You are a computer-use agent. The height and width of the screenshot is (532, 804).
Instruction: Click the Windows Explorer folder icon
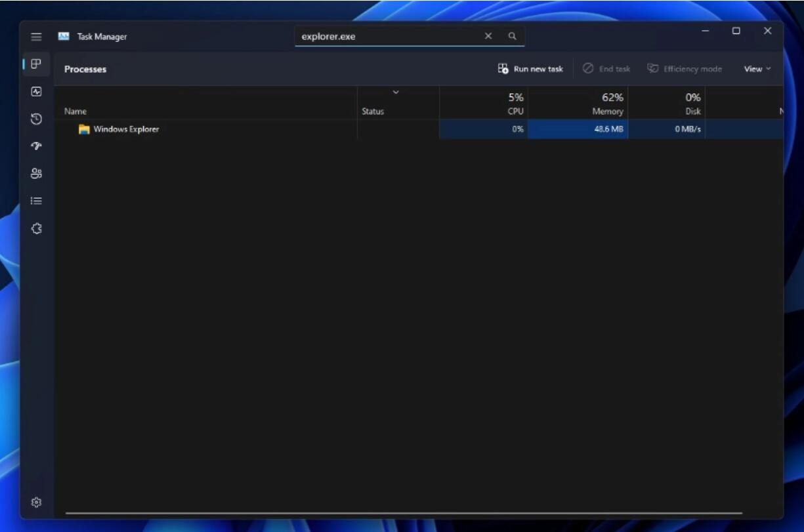click(x=84, y=129)
